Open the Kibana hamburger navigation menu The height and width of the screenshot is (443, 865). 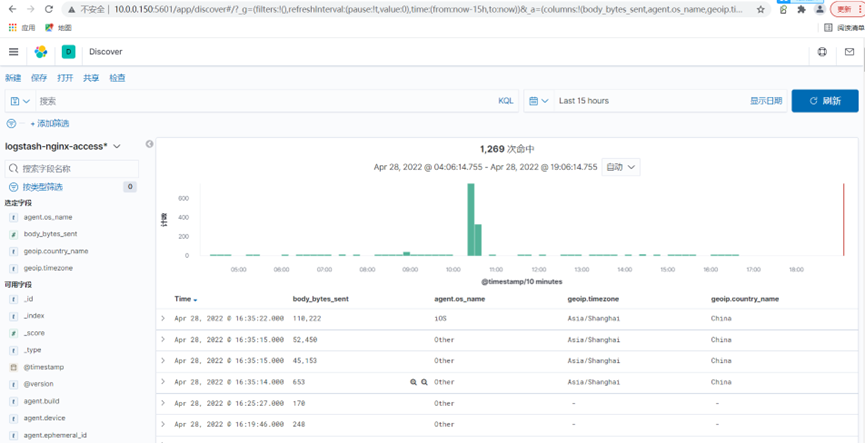tap(14, 52)
